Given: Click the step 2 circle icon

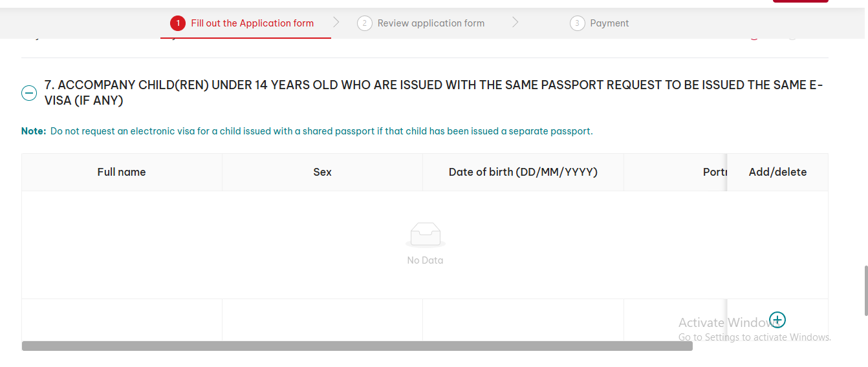Looking at the screenshot, I should tap(365, 23).
